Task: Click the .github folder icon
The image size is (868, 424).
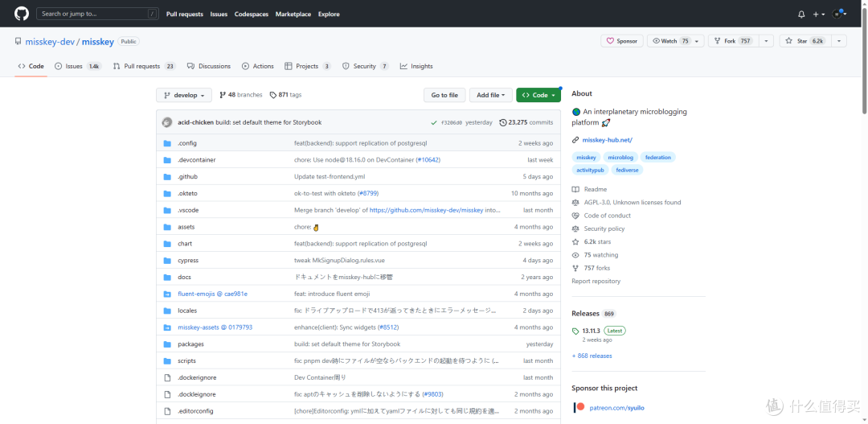Action: tap(167, 176)
